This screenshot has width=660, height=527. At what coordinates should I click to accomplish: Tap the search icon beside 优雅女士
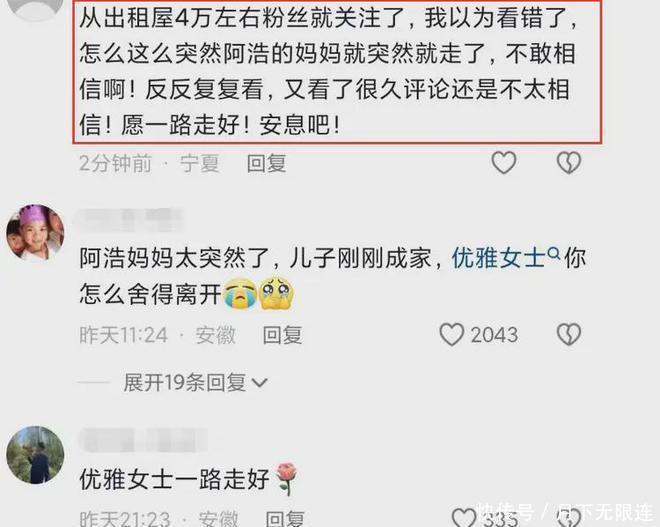(554, 253)
